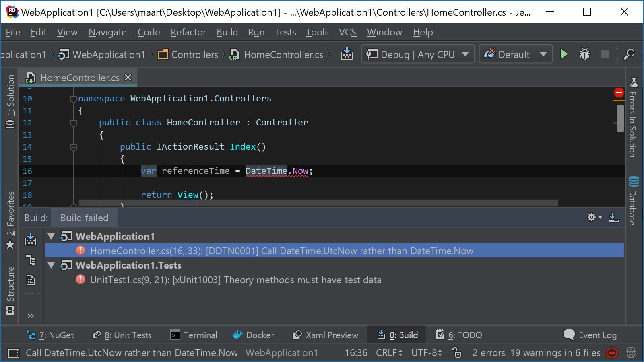The image size is (644, 362).
Task: Click HomeController.cs breadcrumb in navigation bar
Action: (x=276, y=54)
